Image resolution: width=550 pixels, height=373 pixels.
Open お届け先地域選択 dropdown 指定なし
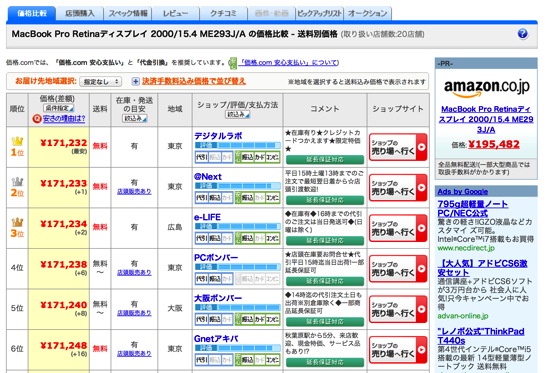tap(101, 82)
